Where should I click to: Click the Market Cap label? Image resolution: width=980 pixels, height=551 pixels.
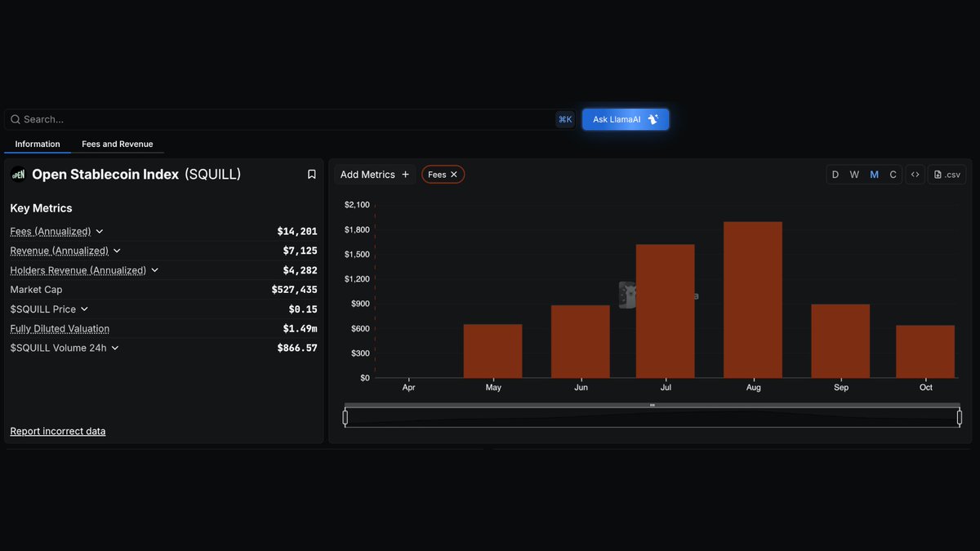coord(36,290)
